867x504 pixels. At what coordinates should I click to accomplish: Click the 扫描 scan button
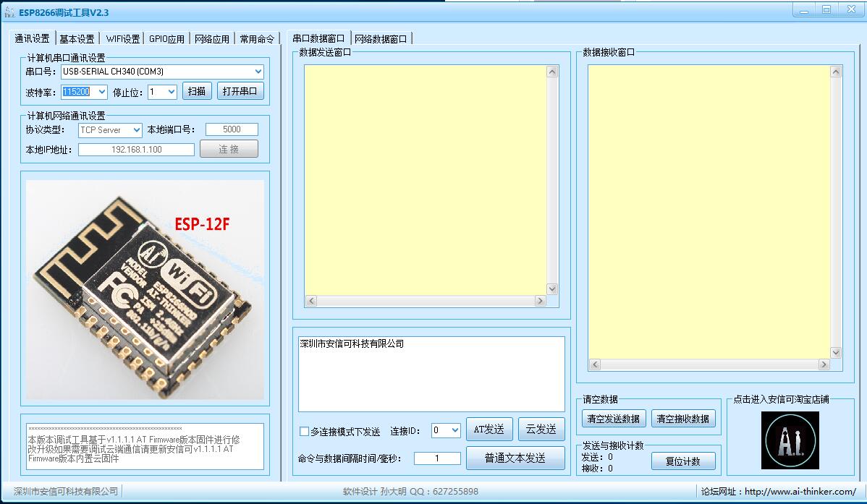[197, 91]
